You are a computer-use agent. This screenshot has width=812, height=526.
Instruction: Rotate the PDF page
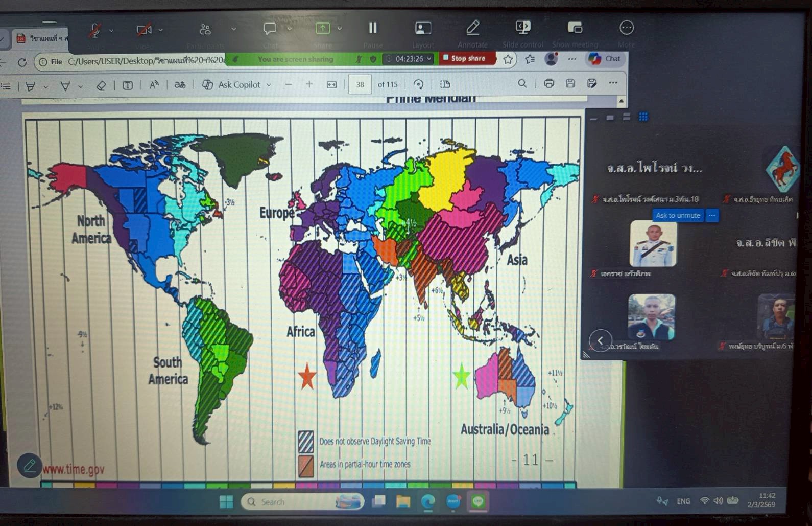[x=418, y=84]
